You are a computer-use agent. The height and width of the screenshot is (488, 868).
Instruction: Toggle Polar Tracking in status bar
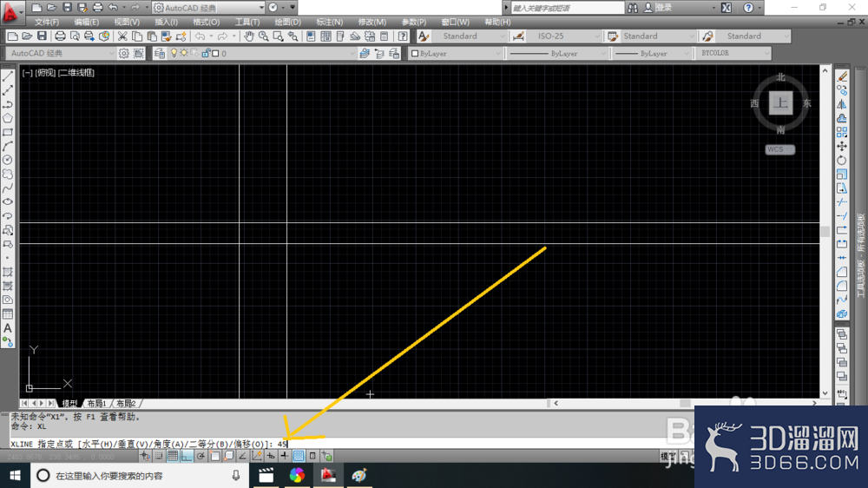tap(201, 456)
